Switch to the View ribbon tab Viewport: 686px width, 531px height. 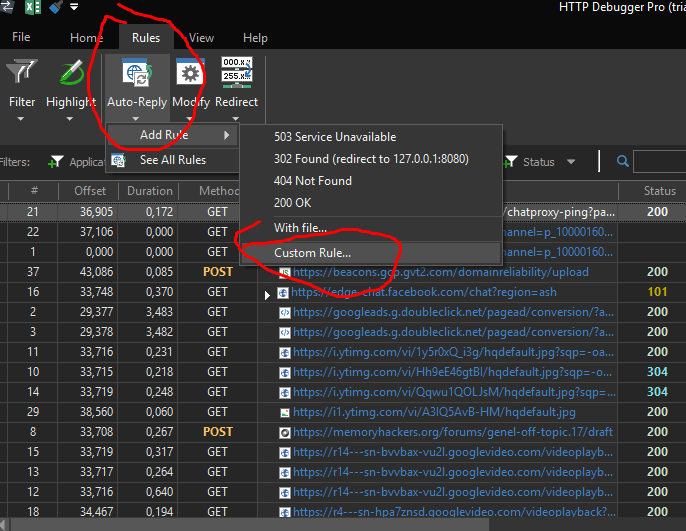[x=201, y=38]
